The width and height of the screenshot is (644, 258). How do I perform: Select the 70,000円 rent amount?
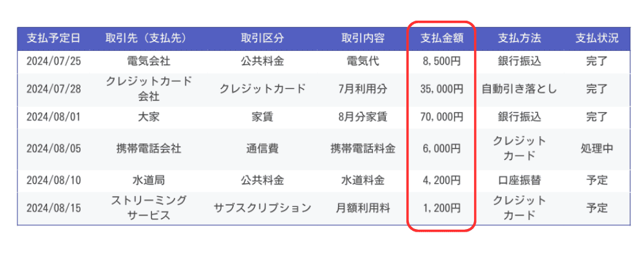442,117
